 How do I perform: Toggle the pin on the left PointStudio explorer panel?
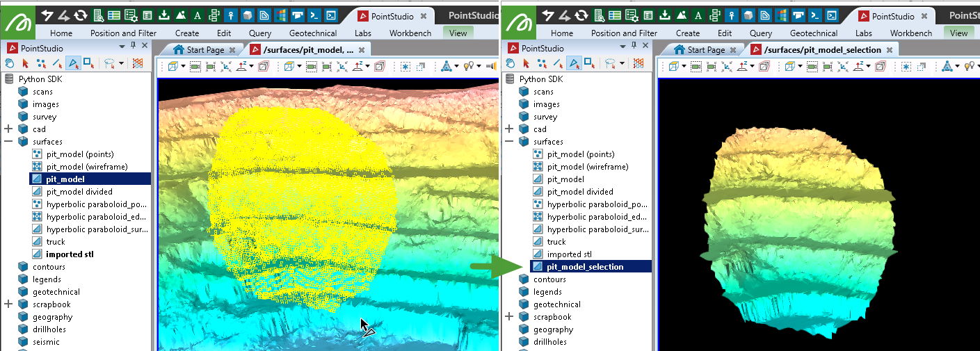pos(133,46)
